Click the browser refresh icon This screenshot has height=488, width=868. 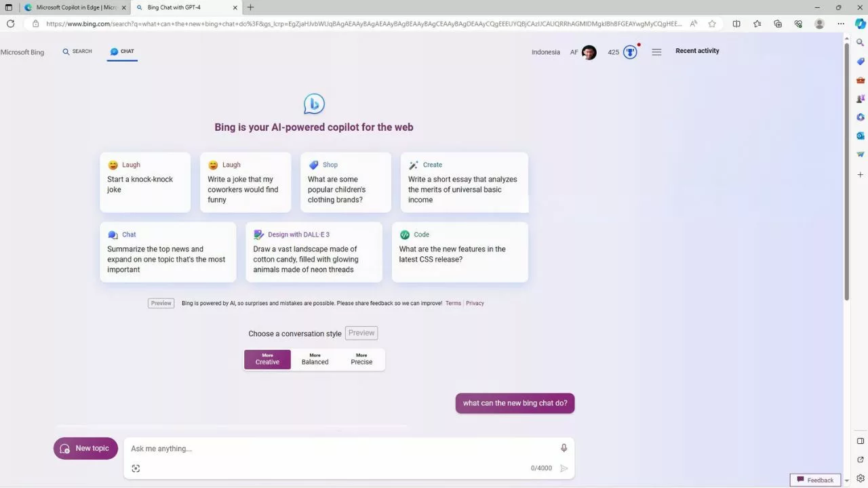tap(10, 24)
